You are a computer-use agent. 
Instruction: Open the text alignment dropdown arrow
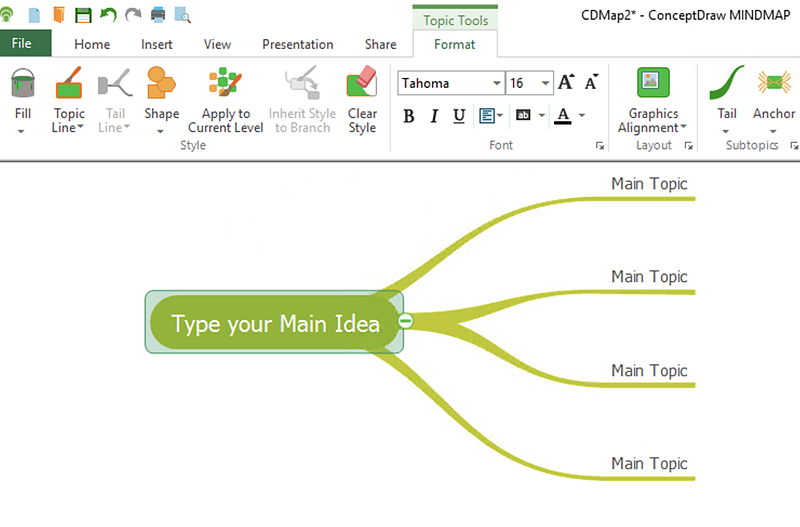500,115
